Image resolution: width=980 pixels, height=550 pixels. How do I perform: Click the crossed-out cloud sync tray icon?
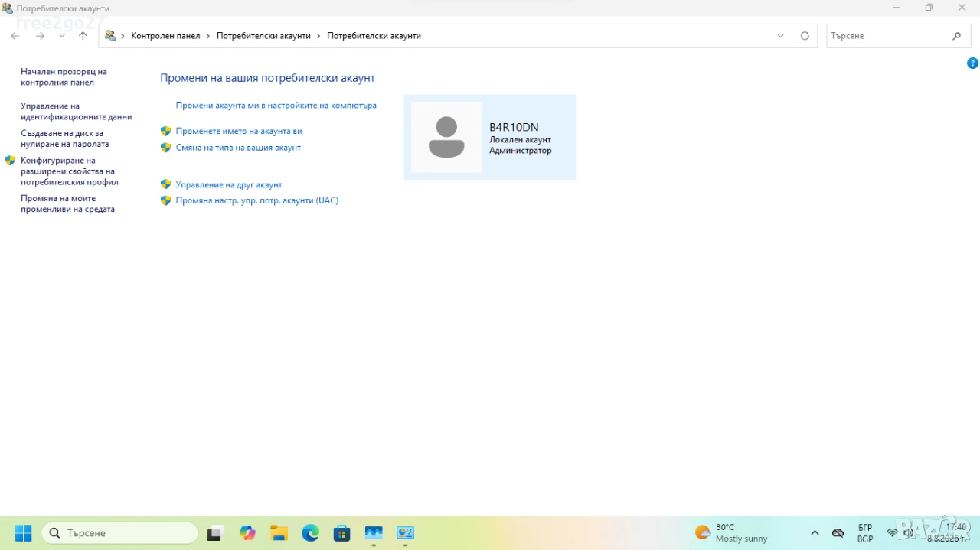[838, 533]
